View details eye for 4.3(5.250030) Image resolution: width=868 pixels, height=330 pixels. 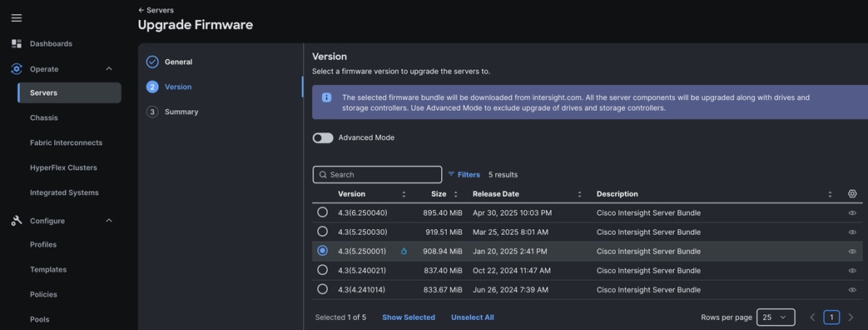click(852, 232)
